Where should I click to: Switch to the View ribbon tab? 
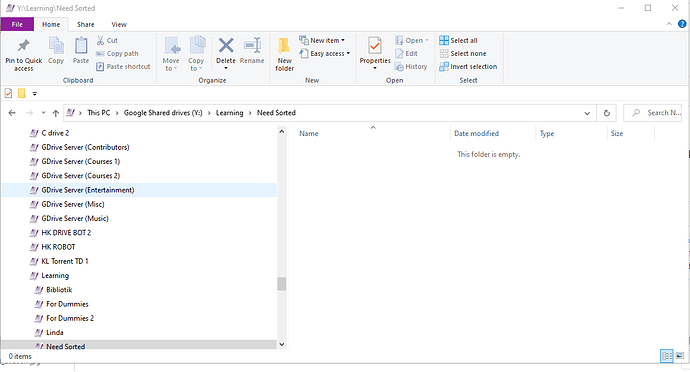[119, 25]
